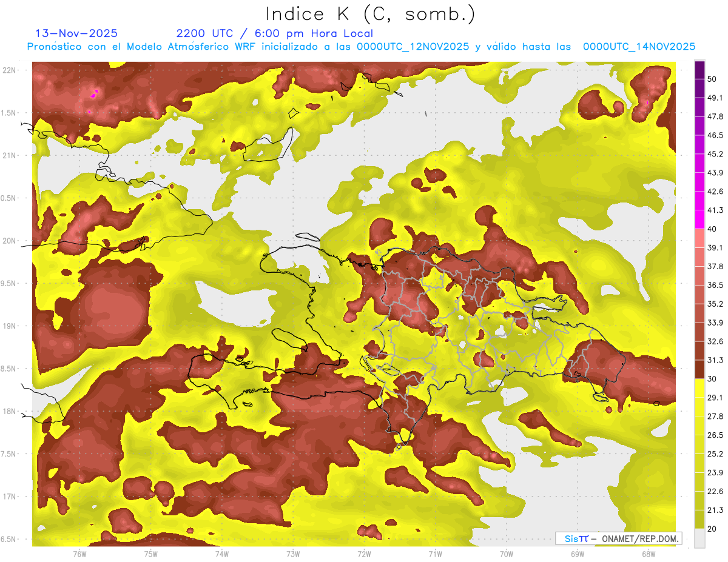Click the valid-until time "0000UTC_14NOV2025"
Viewport: 728px width, 562px height.
[x=639, y=47]
